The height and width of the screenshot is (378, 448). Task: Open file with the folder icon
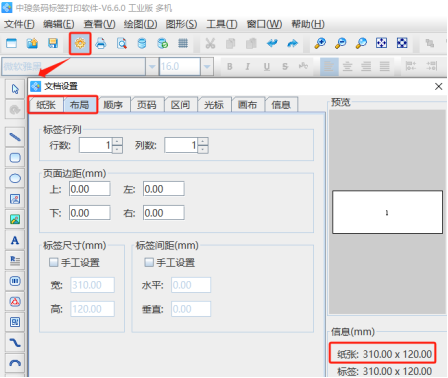(x=32, y=43)
